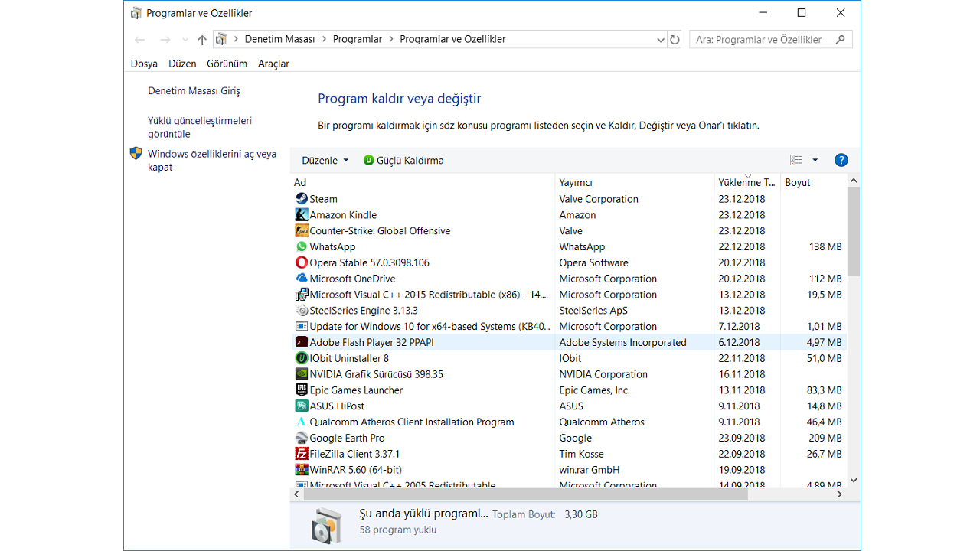
Task: Expand the address bar history dropdown
Action: [661, 40]
